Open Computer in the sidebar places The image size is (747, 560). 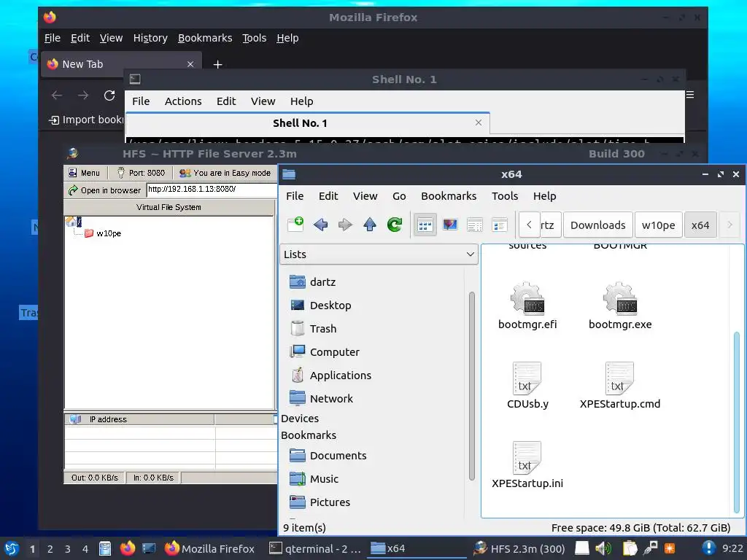pos(324,352)
